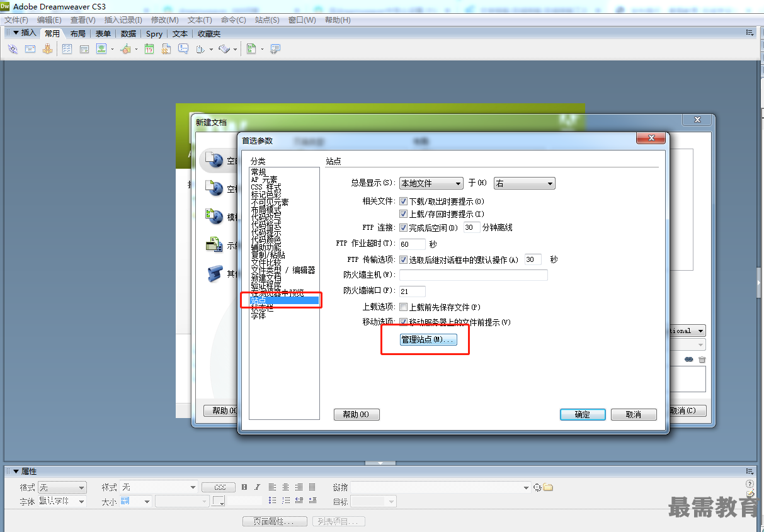Screen dimensions: 764x532
Task: Select 字体 in the category list
Action: coord(258,315)
